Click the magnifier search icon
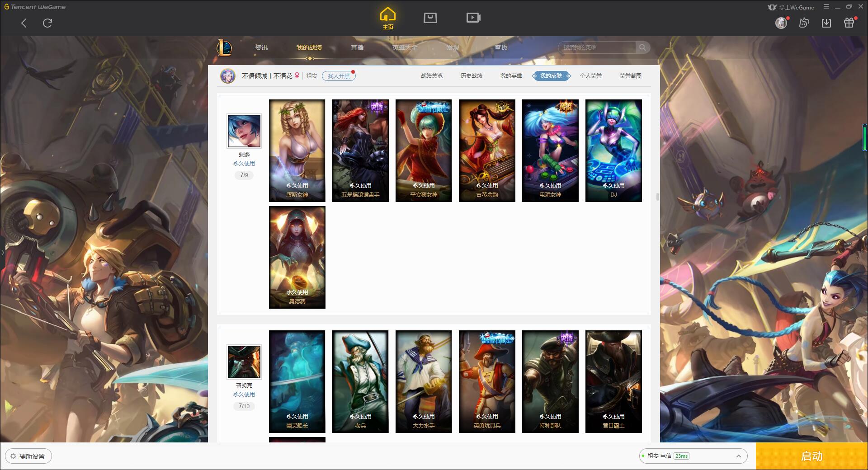Screen dimensions: 868x470 642,47
